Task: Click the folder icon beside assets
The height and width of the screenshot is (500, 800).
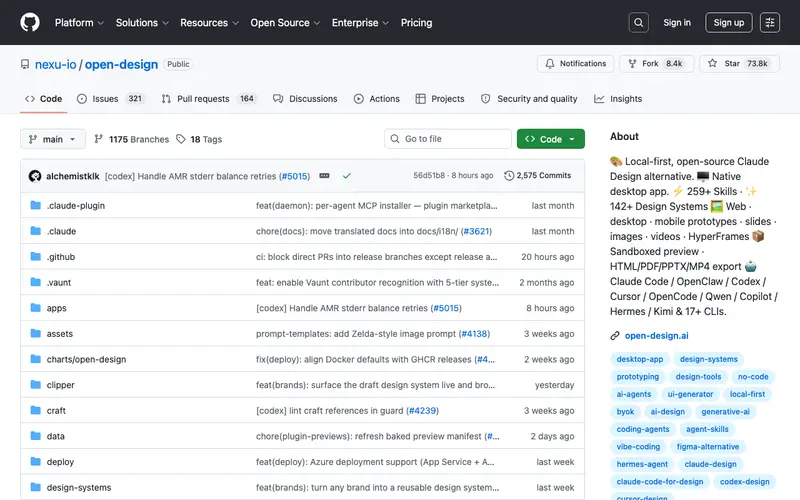Action: [x=36, y=333]
